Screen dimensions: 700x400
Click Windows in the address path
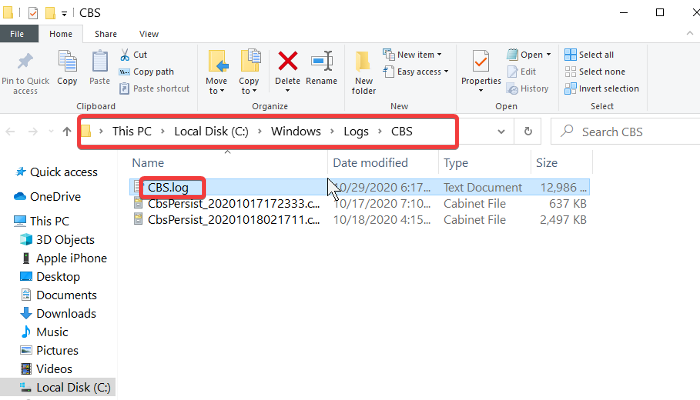(x=296, y=131)
